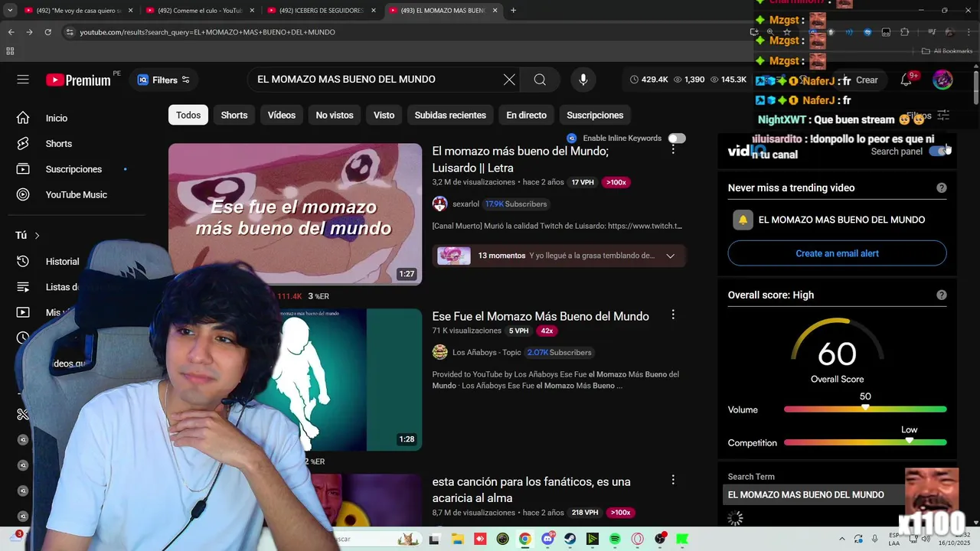The image size is (980, 551).
Task: Open help for Never miss a trending video
Action: pos(942,187)
